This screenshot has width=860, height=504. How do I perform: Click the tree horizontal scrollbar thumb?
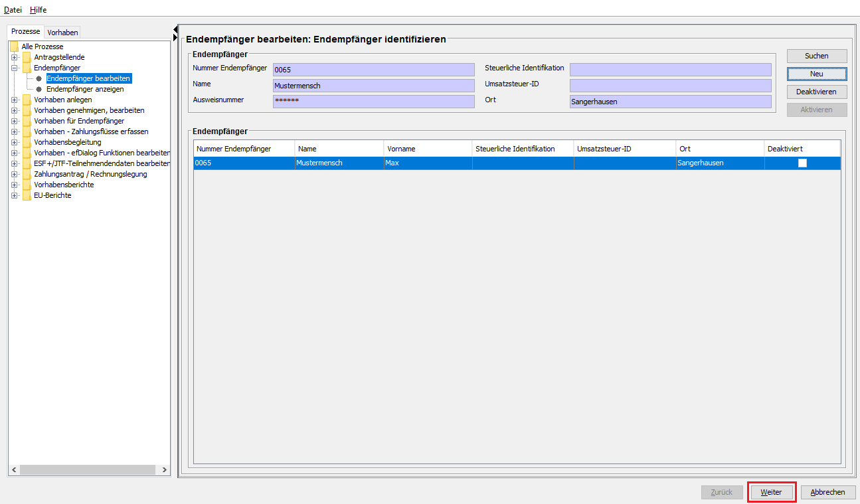click(x=88, y=469)
